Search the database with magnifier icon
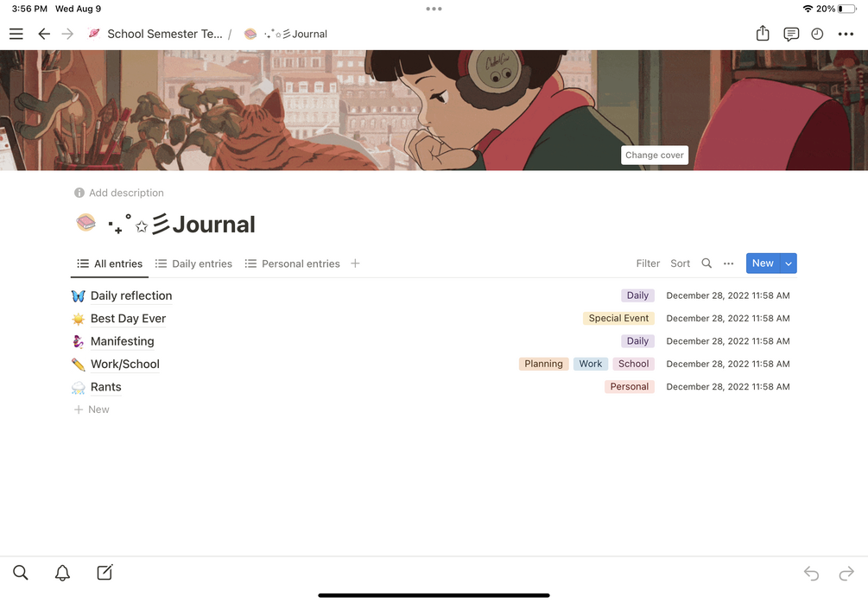 tap(706, 263)
